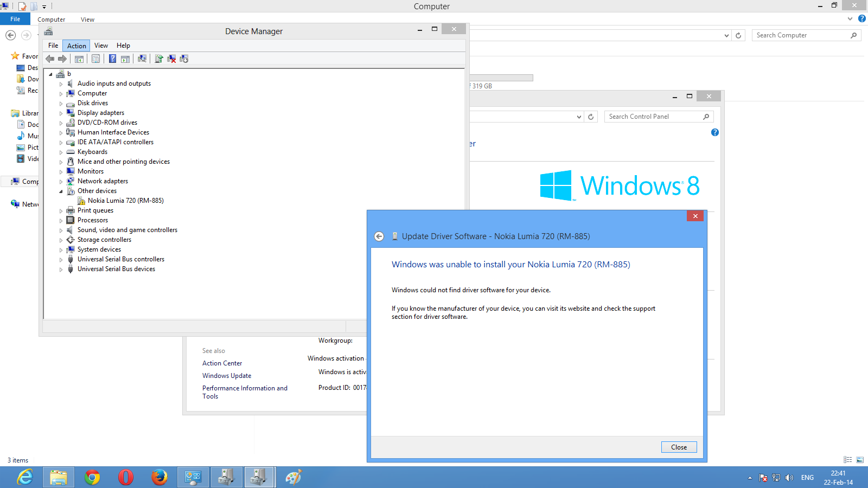Collapse the Other devices category
Screen dimensions: 868x488
click(x=61, y=191)
